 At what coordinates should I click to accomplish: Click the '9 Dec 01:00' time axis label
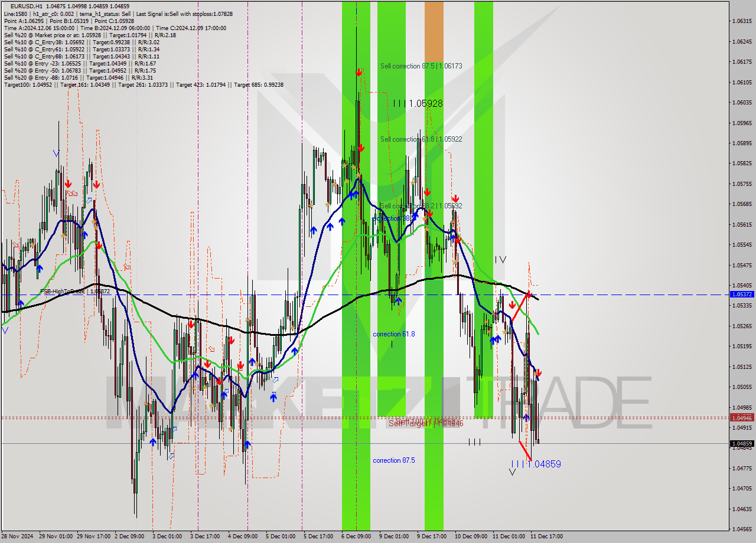(x=394, y=537)
